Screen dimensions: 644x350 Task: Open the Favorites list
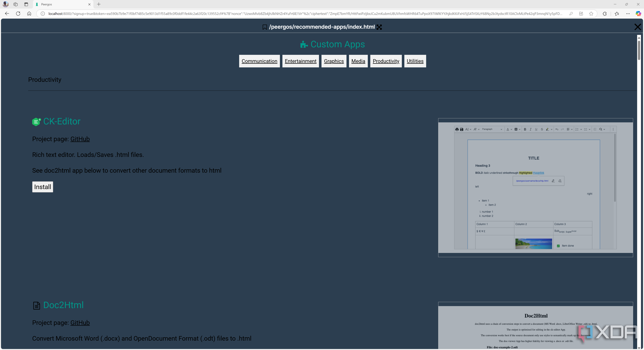[x=617, y=13]
